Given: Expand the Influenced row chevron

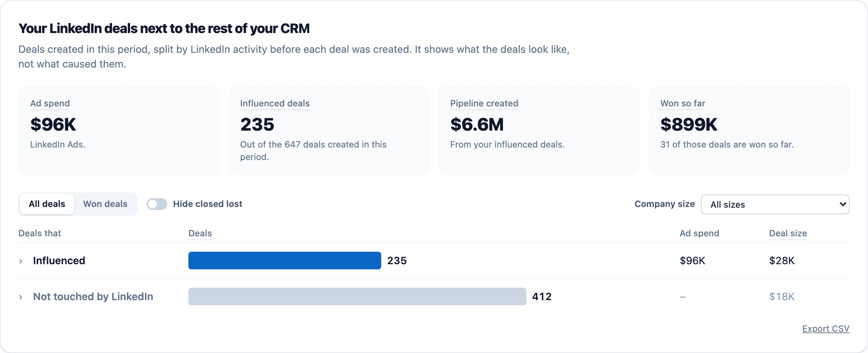Looking at the screenshot, I should point(21,261).
